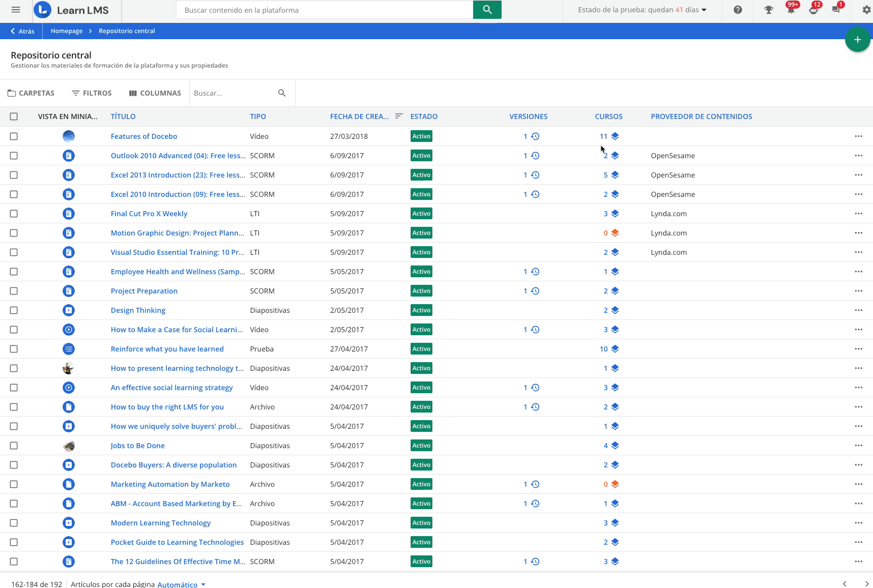The width and height of the screenshot is (873, 588).
Task: Open row options for Modern Learning Technology
Action: pos(859,523)
